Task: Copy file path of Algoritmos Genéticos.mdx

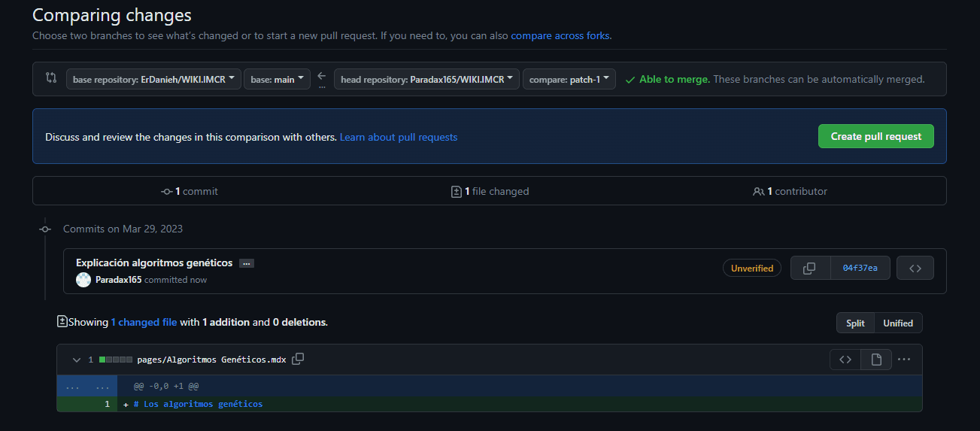Action: coord(298,360)
